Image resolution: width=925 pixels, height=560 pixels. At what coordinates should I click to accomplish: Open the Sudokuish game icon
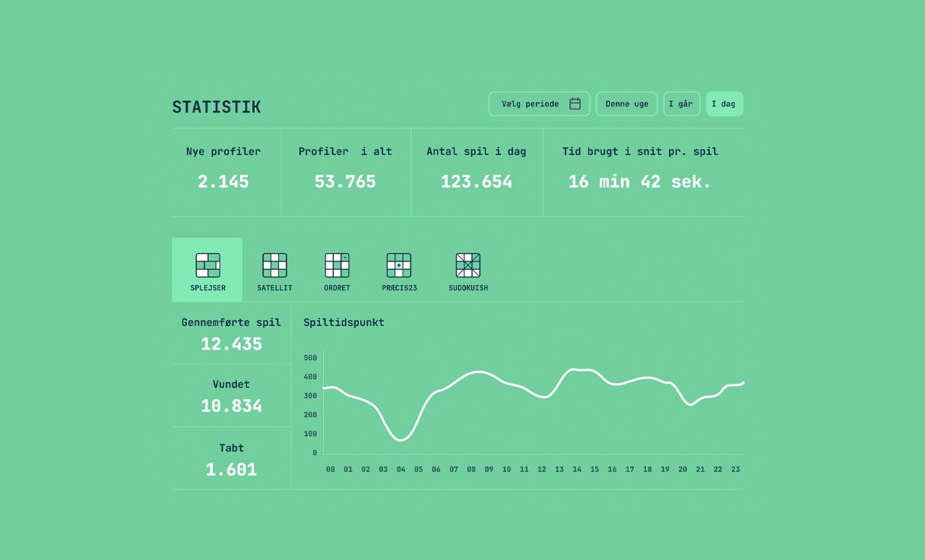[468, 265]
